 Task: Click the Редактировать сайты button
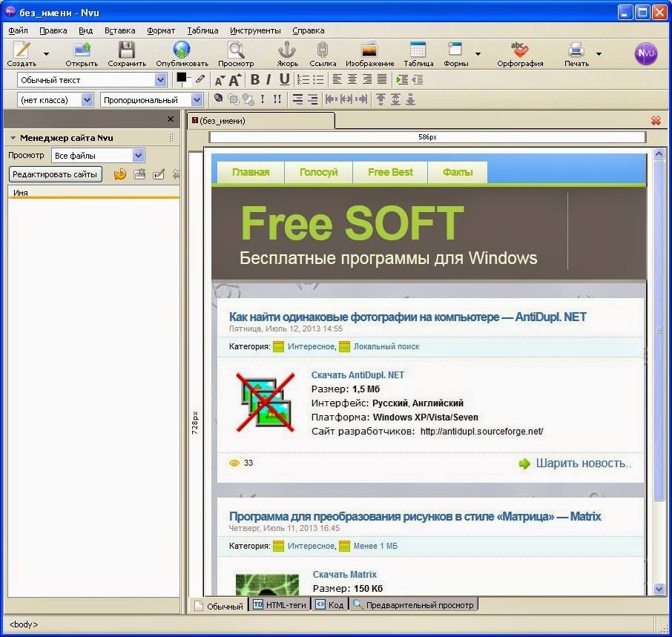(55, 174)
